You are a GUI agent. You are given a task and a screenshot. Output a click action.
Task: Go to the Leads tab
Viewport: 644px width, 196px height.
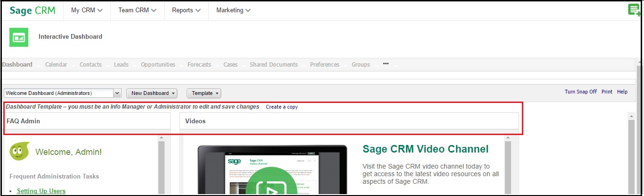click(121, 65)
